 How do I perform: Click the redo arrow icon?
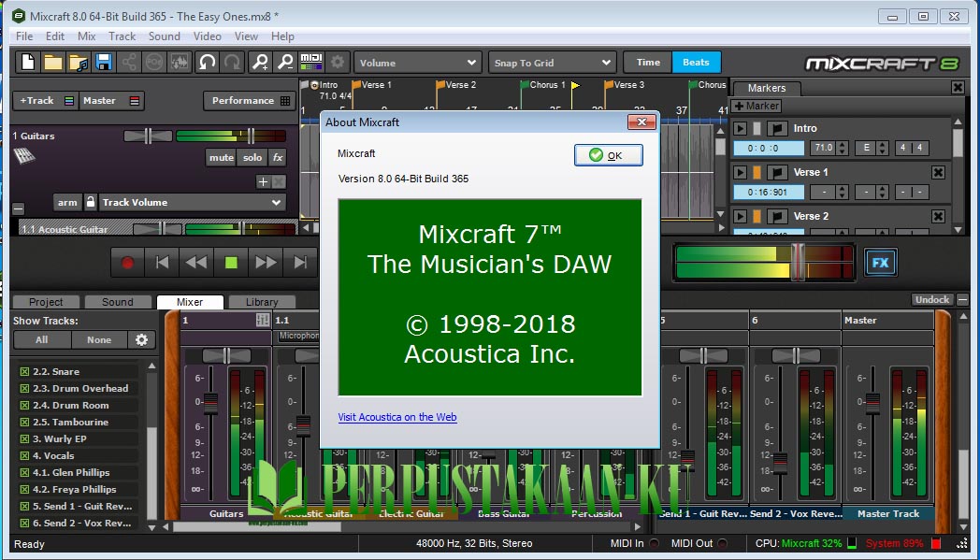232,62
